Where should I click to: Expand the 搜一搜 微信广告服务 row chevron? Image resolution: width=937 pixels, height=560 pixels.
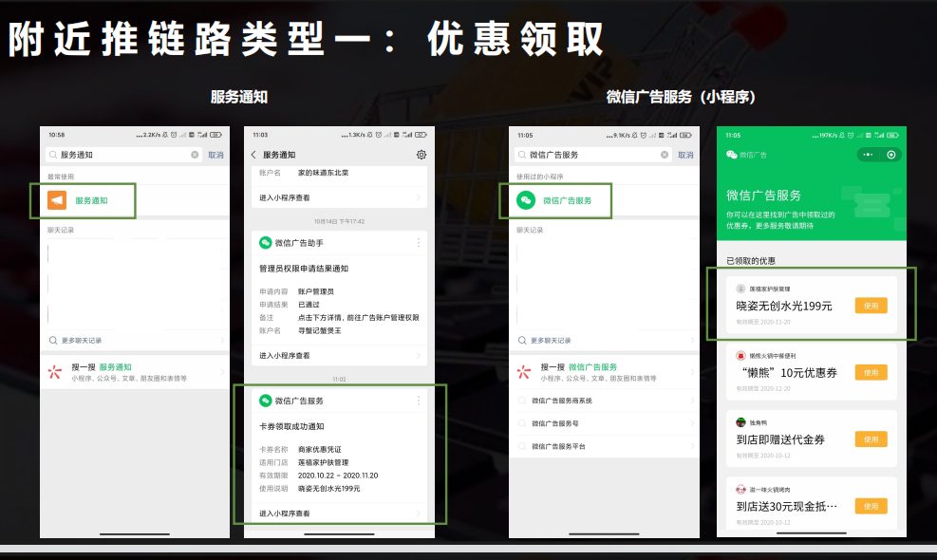[x=692, y=372]
